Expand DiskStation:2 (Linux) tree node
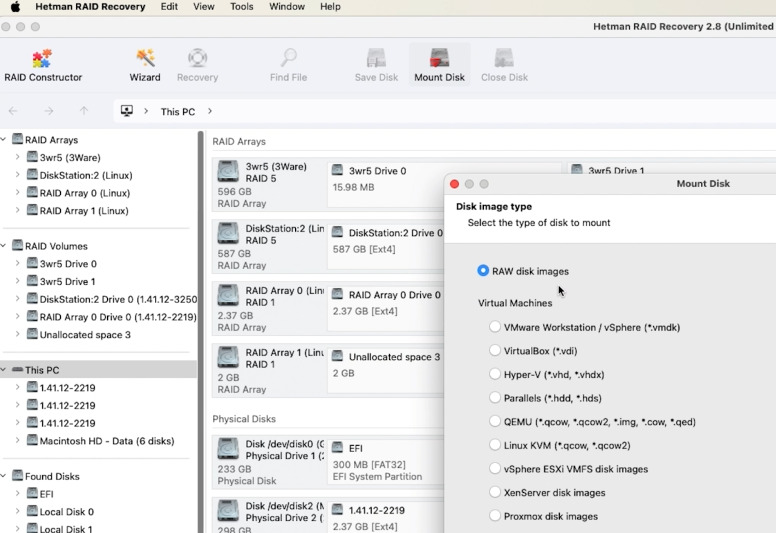The height and width of the screenshot is (533, 776). click(x=17, y=175)
